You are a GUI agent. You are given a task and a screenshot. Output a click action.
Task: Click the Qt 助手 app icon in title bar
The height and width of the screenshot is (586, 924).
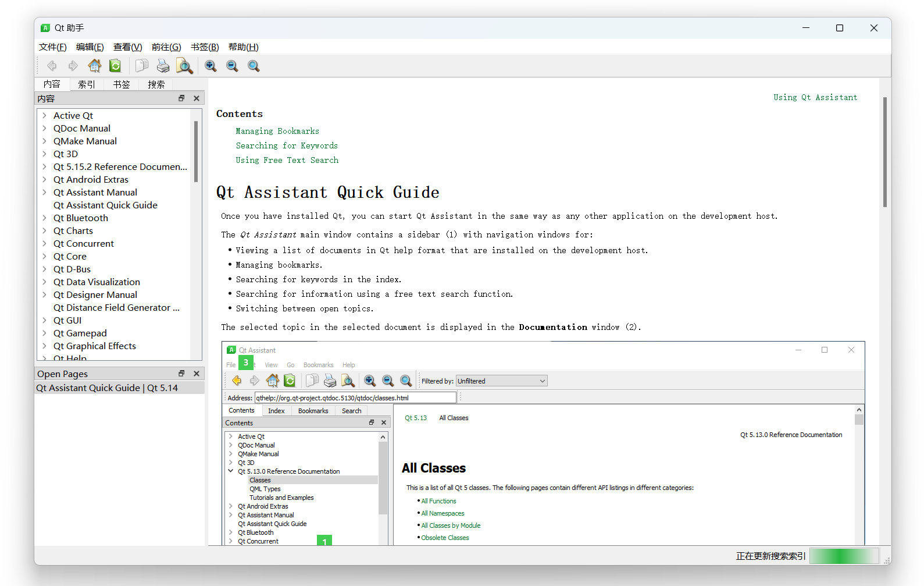45,28
